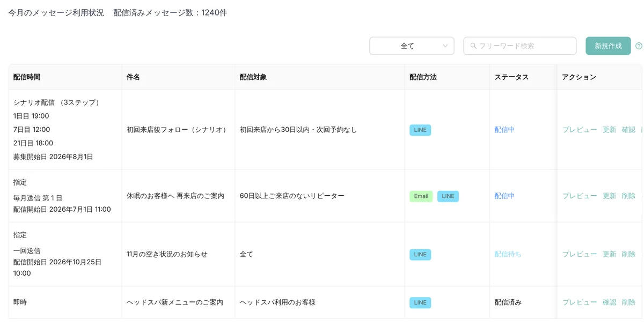Click the 7日目 12:00 step
This screenshot has height=326, width=644.
coord(32,130)
